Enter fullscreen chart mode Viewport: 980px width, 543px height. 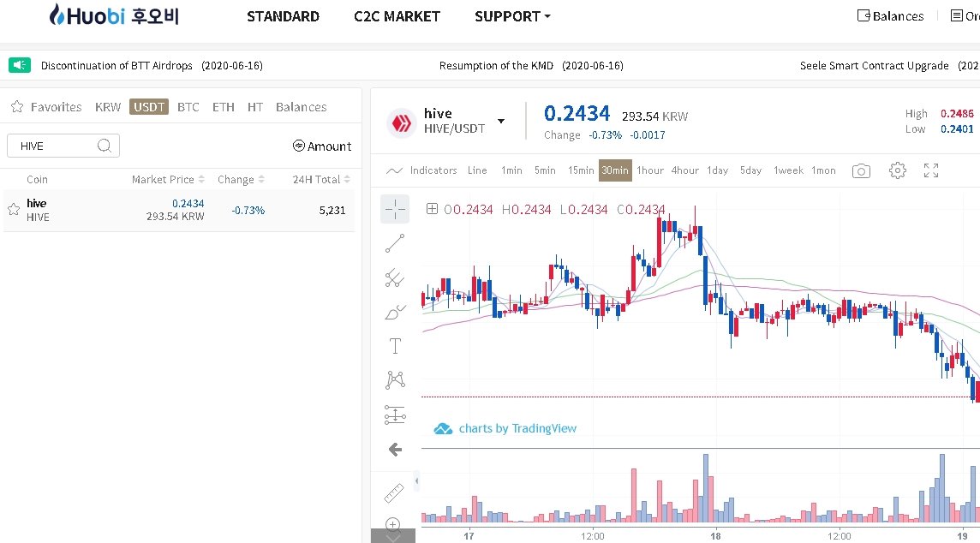coord(931,170)
